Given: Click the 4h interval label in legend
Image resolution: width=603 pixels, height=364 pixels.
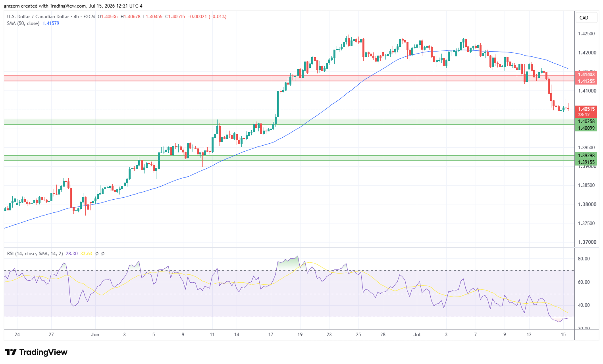Looking at the screenshot, I should point(77,17).
